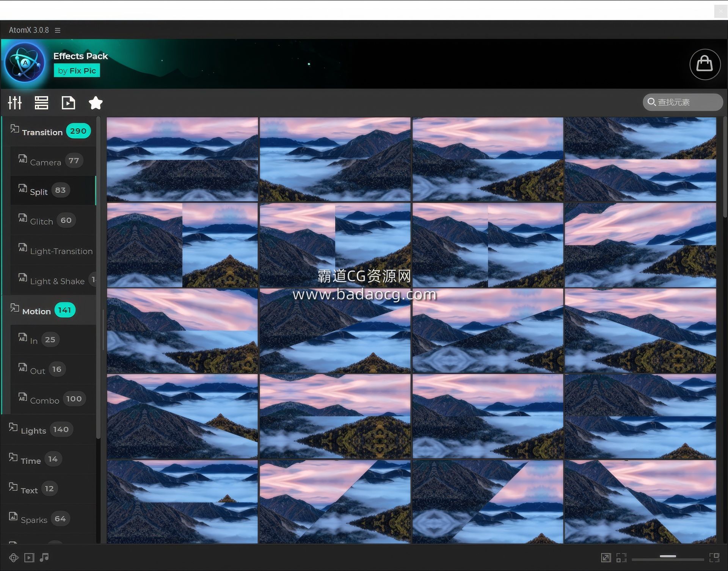Click the Sparks image icon
Image resolution: width=728 pixels, height=571 pixels.
tap(13, 516)
